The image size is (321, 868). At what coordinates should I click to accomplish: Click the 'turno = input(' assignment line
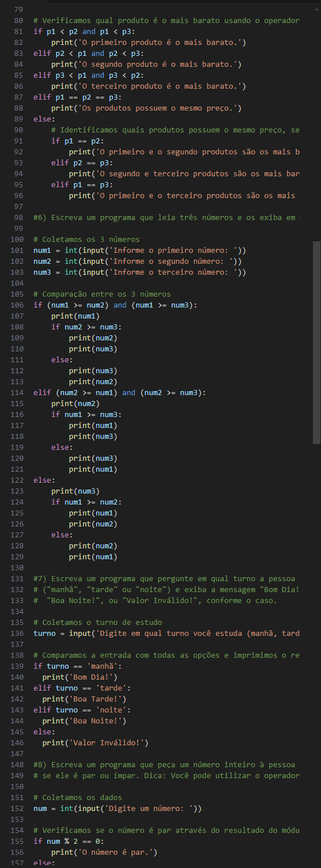click(x=166, y=633)
